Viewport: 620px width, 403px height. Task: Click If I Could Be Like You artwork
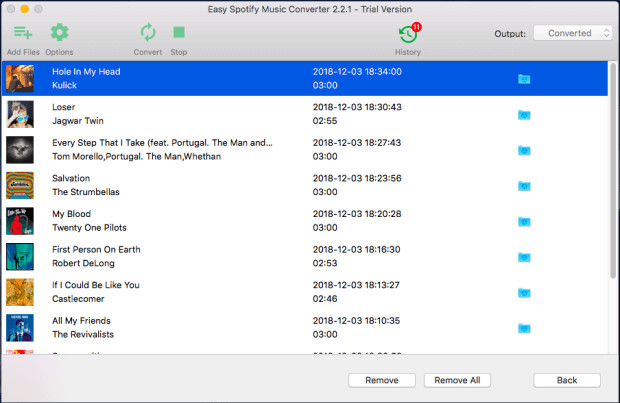[x=20, y=292]
